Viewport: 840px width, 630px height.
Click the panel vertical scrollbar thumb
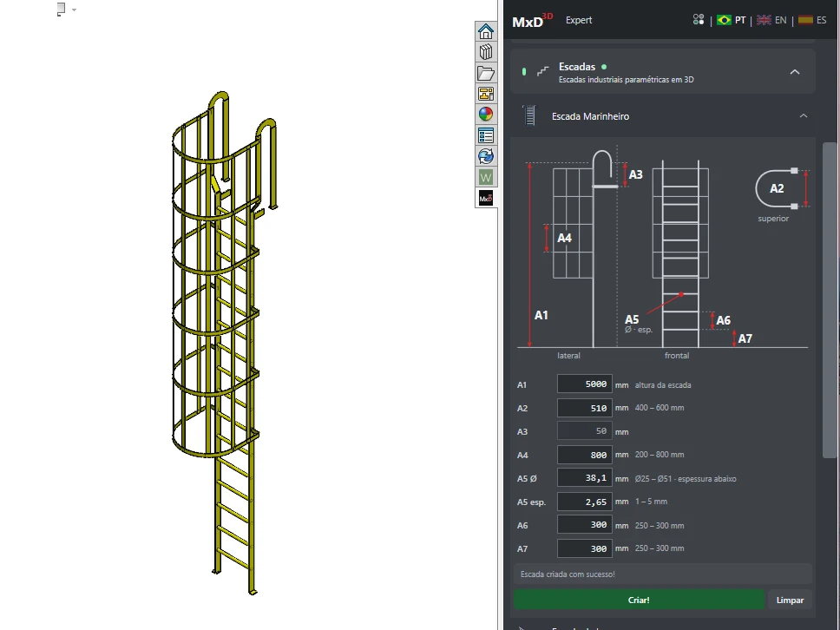coord(830,300)
